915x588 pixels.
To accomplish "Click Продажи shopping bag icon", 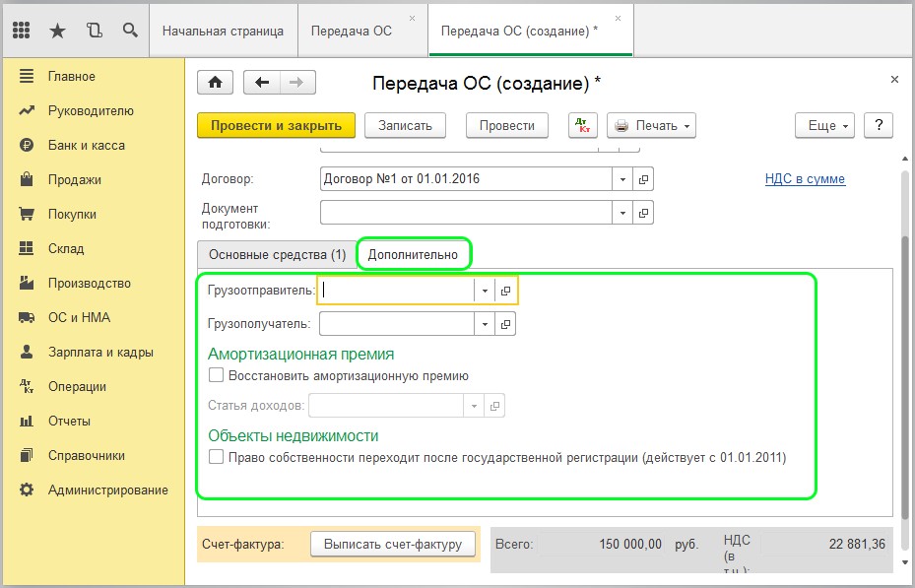I will (x=27, y=179).
